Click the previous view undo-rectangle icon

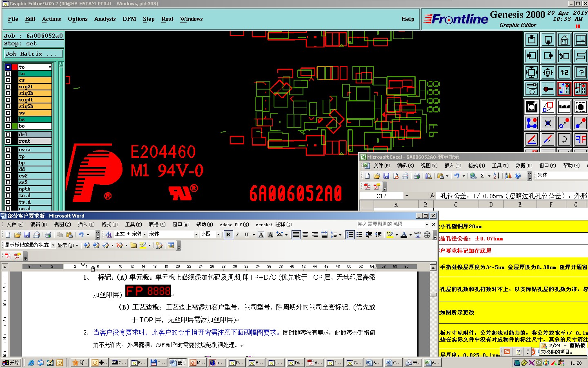[x=564, y=56]
